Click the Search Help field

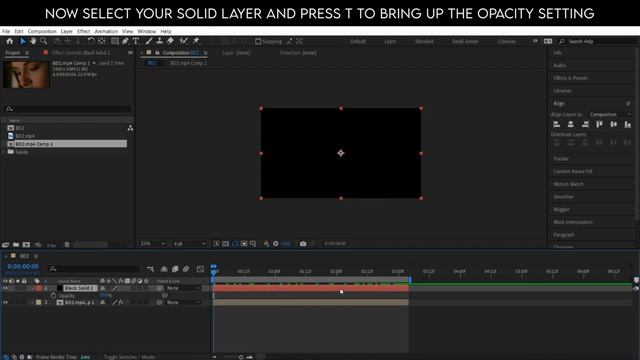[x=598, y=41]
